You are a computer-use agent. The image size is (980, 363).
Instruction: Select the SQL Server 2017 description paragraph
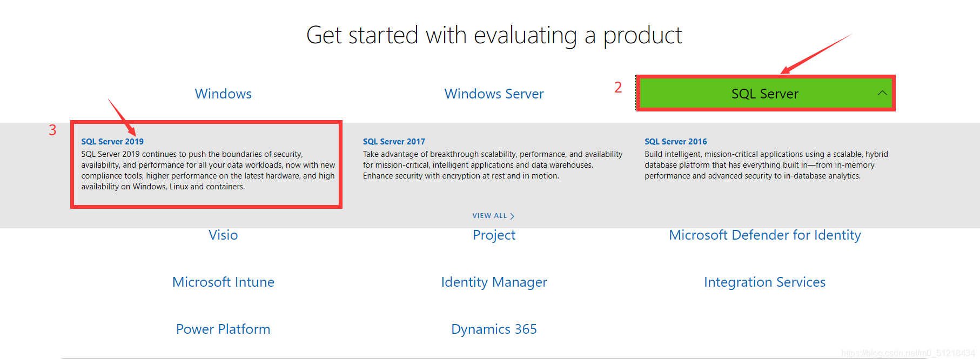click(493, 165)
